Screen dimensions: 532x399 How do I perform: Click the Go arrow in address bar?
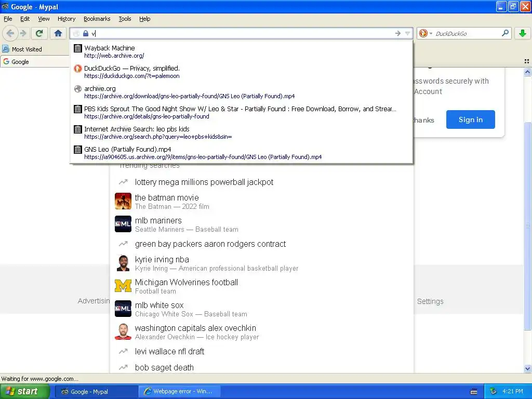397,33
